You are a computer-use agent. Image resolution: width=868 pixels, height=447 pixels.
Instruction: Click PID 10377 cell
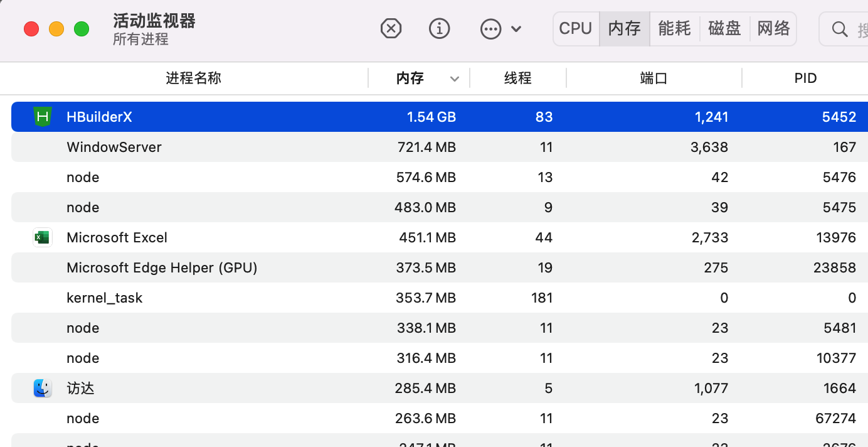[x=836, y=358]
